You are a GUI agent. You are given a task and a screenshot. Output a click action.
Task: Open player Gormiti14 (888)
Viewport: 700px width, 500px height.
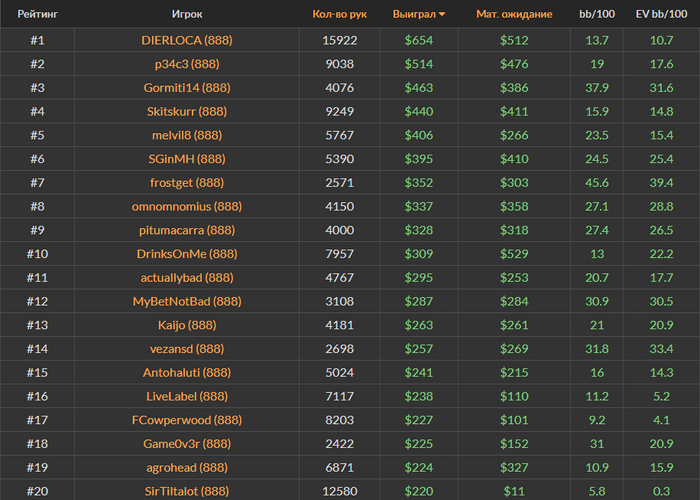[187, 88]
